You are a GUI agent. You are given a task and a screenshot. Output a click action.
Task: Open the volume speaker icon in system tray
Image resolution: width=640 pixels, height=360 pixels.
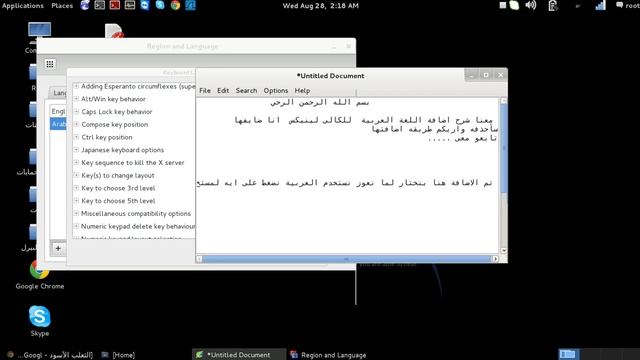click(x=531, y=5)
